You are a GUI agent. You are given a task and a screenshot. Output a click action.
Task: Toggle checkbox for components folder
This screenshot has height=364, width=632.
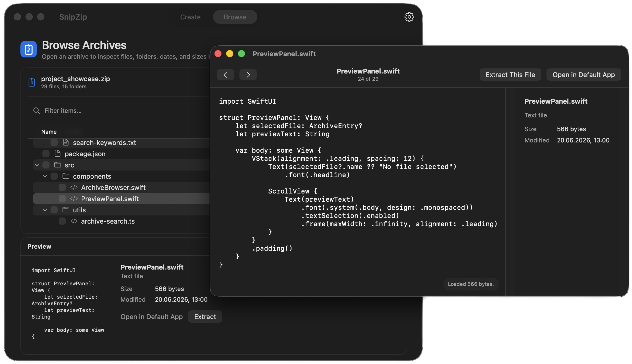coord(54,176)
